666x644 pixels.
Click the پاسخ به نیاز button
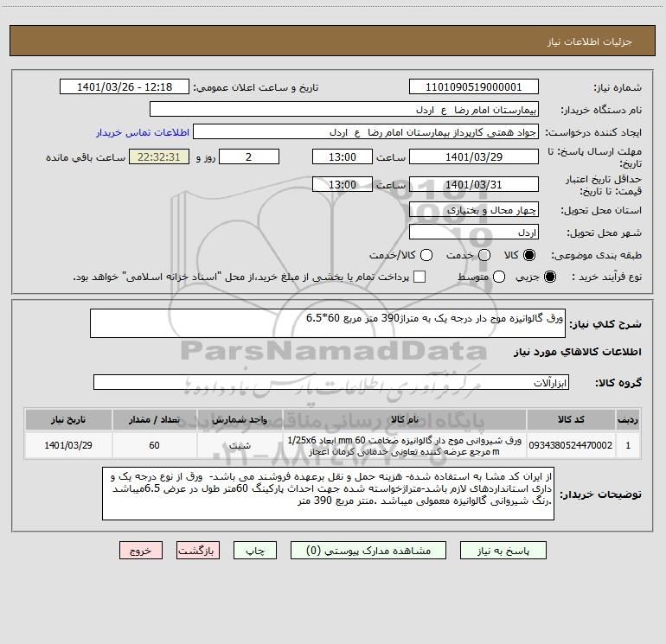click(503, 551)
